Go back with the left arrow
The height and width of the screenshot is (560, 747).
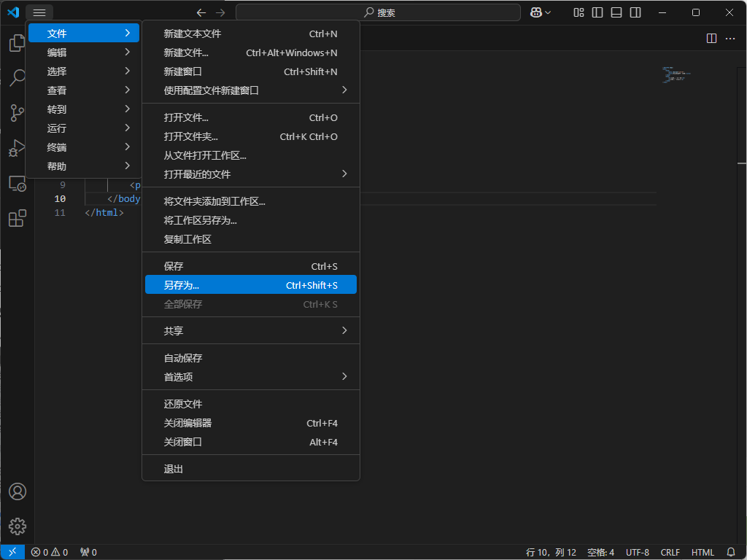click(201, 13)
